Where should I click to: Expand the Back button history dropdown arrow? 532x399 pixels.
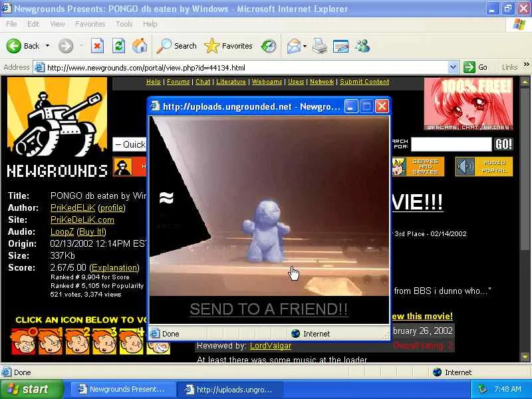[x=47, y=46]
